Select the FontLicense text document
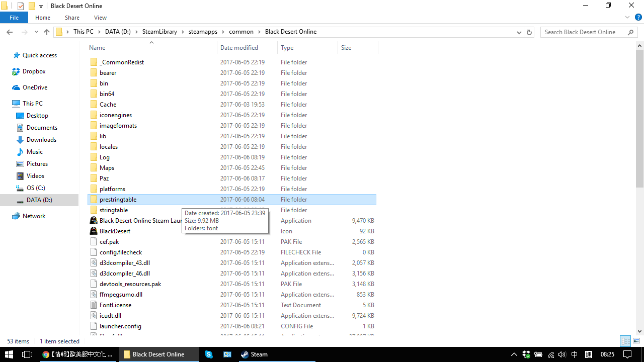Viewport: 644px width, 362px height. click(115, 305)
